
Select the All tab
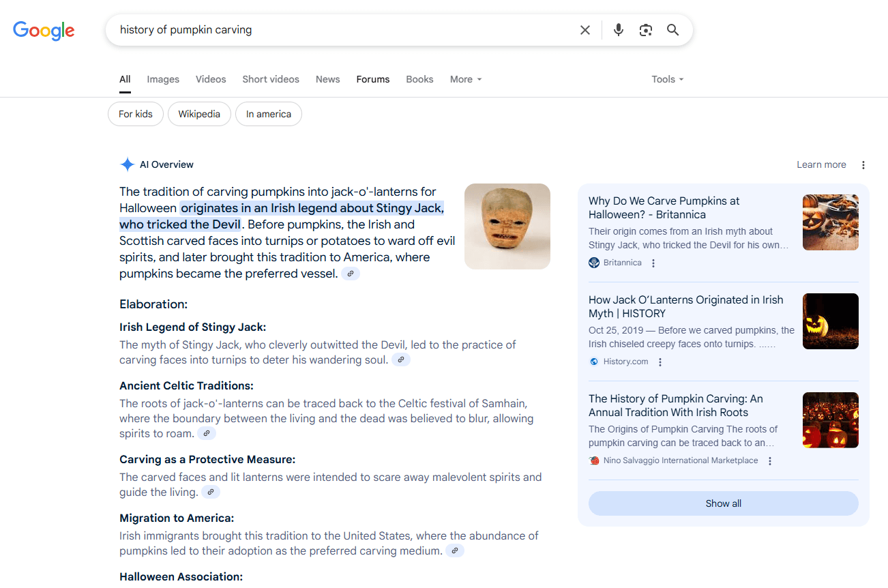pos(125,79)
